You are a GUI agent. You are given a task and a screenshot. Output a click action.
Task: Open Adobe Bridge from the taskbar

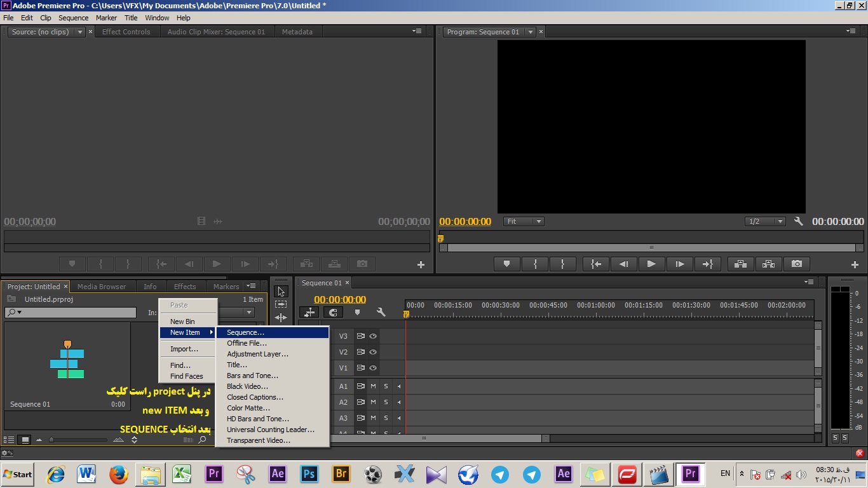341,474
